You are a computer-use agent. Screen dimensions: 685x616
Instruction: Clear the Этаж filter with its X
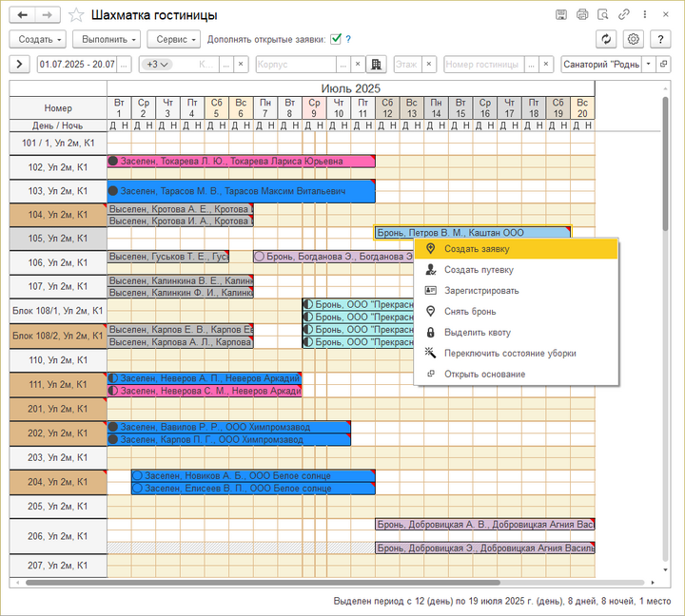coord(429,65)
